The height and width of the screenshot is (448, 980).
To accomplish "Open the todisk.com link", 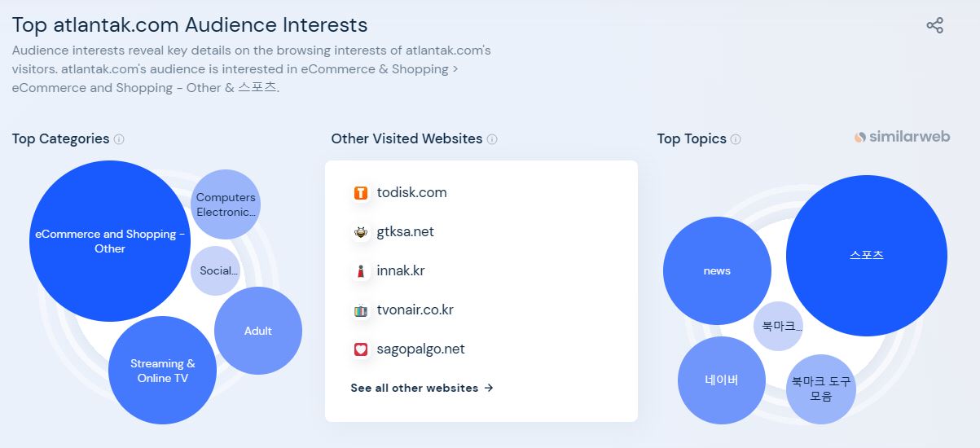I will [x=411, y=193].
